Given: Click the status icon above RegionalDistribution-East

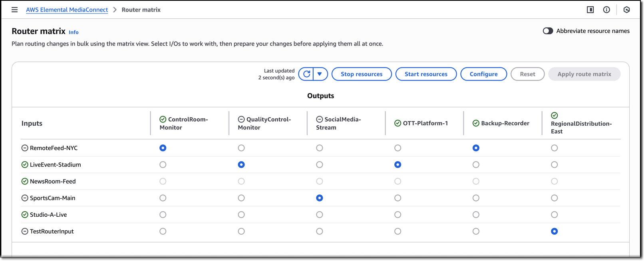Looking at the screenshot, I should point(554,115).
